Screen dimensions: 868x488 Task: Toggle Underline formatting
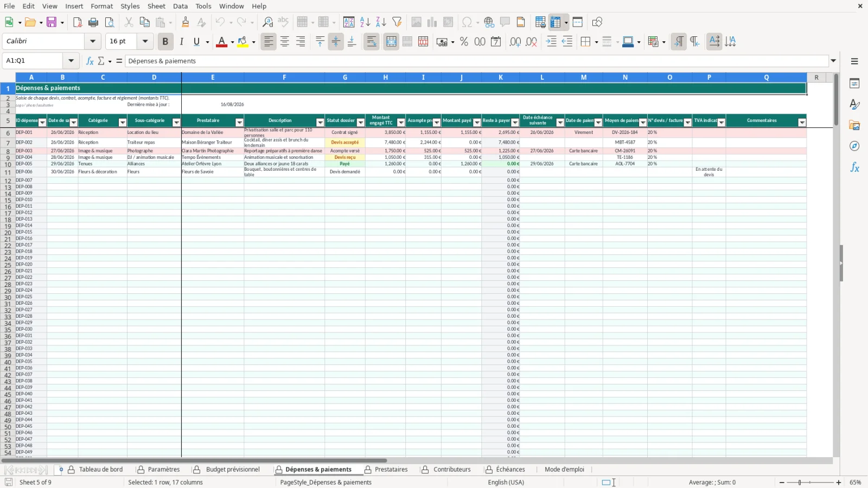click(x=196, y=42)
